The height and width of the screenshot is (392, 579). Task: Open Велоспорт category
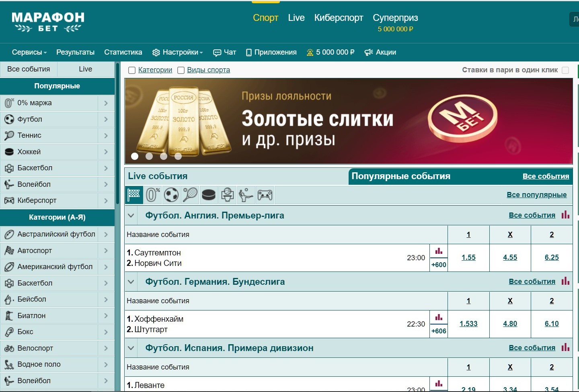click(x=49, y=348)
